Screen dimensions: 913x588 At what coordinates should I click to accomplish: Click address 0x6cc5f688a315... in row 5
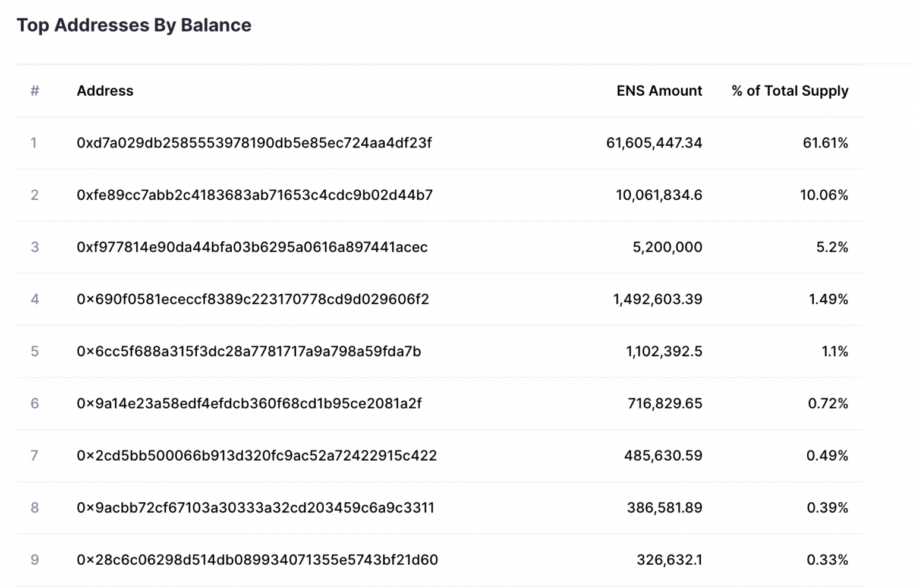248,351
